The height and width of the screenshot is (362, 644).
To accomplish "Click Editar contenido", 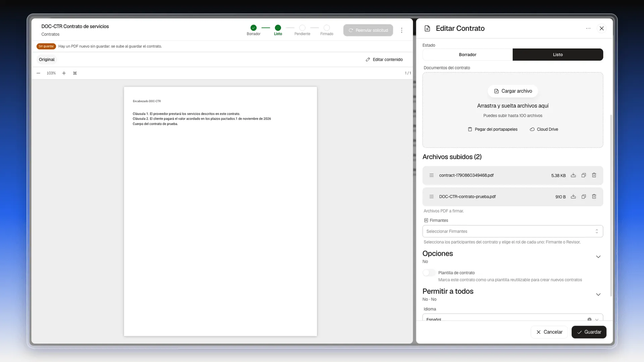I will (384, 59).
